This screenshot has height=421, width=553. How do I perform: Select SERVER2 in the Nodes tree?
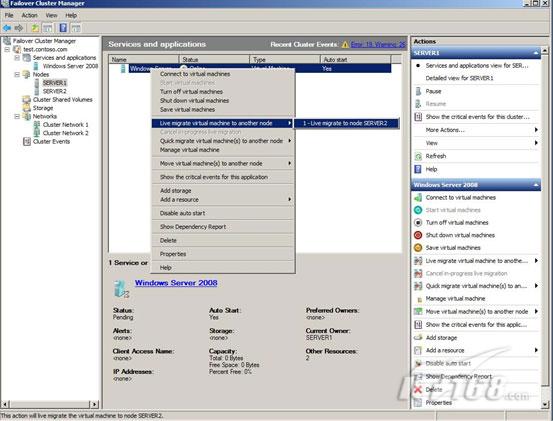tap(55, 91)
